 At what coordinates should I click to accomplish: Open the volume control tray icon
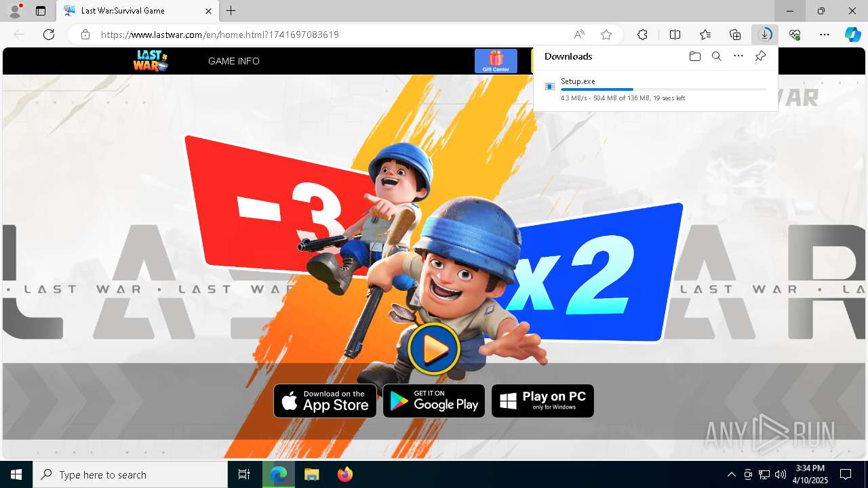[x=780, y=474]
